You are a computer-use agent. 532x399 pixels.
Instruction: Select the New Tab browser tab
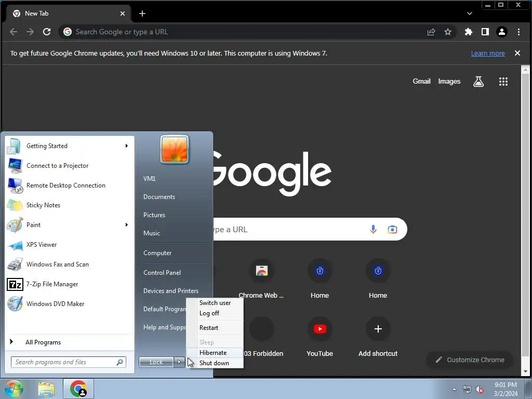tap(69, 14)
